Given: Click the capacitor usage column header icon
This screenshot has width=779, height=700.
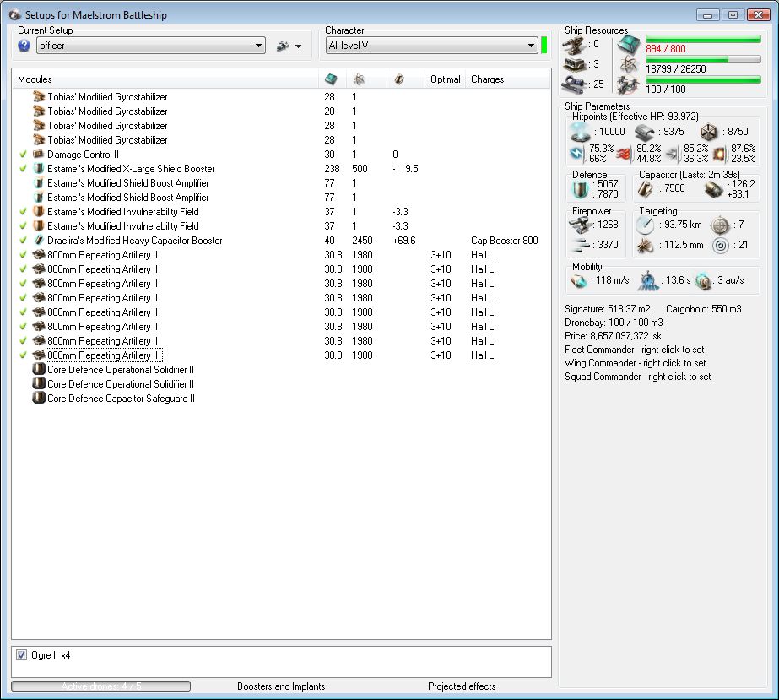Looking at the screenshot, I should pyautogui.click(x=399, y=79).
